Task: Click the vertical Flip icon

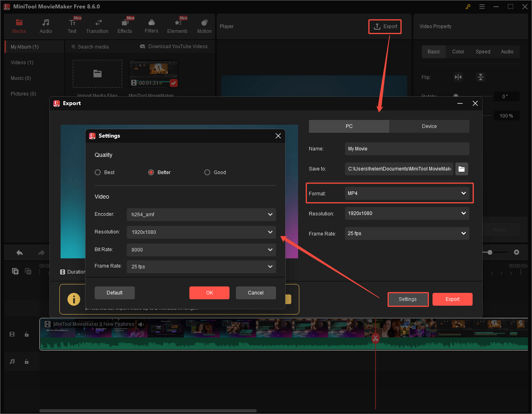Action: click(x=481, y=77)
